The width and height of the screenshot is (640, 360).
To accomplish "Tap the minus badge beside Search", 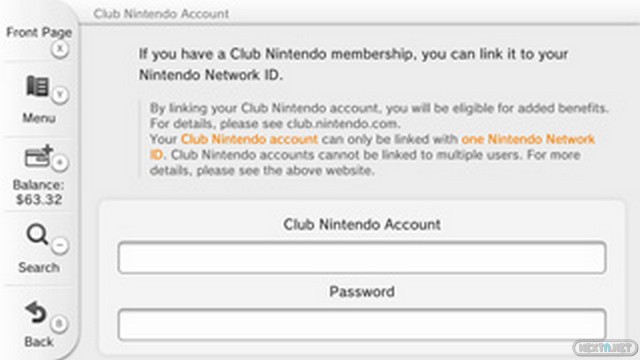I will [60, 245].
